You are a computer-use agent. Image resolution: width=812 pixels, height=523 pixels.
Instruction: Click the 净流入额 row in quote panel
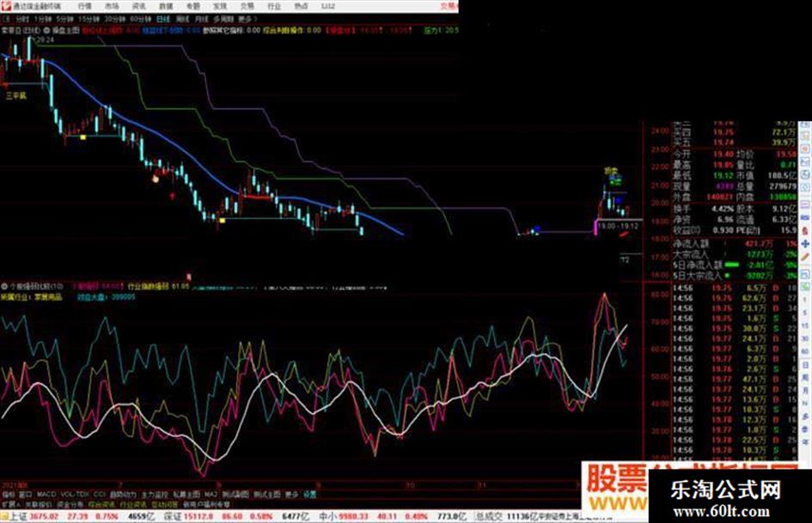click(735, 243)
